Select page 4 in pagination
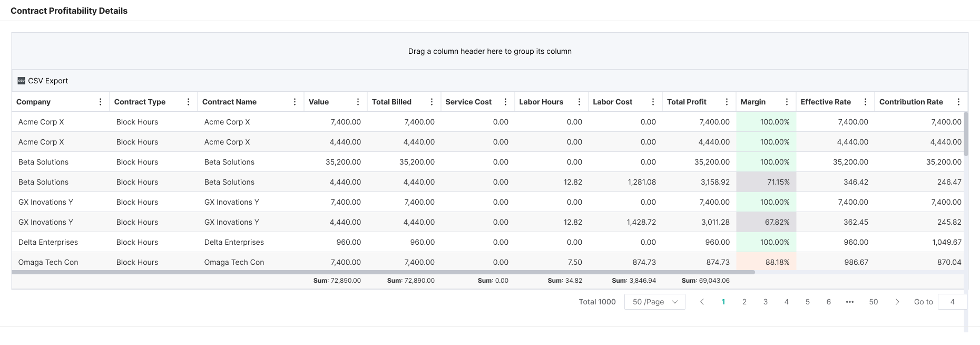This screenshot has width=980, height=345. pos(787,302)
